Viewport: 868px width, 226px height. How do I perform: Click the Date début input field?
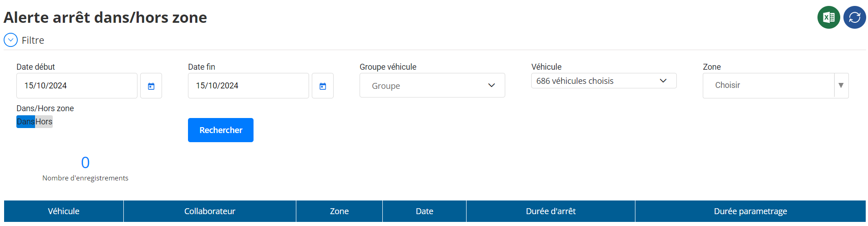(x=77, y=86)
